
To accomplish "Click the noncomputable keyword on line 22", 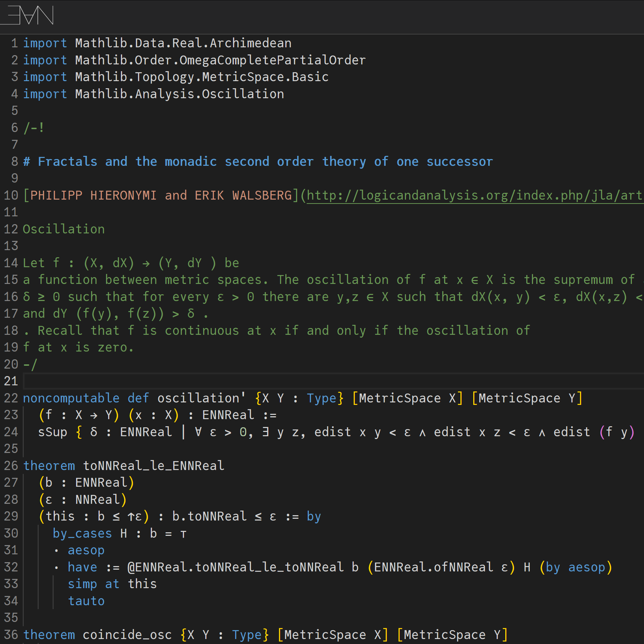I will [71, 398].
